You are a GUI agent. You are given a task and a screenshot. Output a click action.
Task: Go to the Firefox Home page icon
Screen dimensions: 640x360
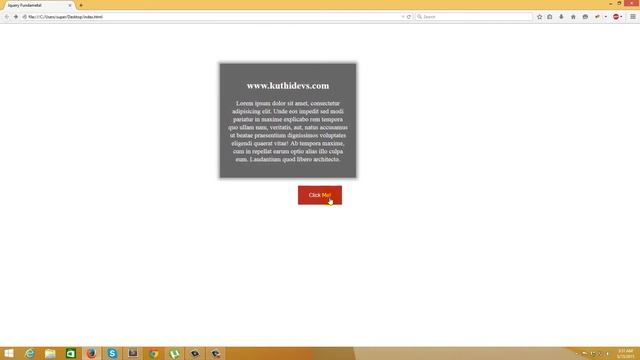click(x=573, y=17)
